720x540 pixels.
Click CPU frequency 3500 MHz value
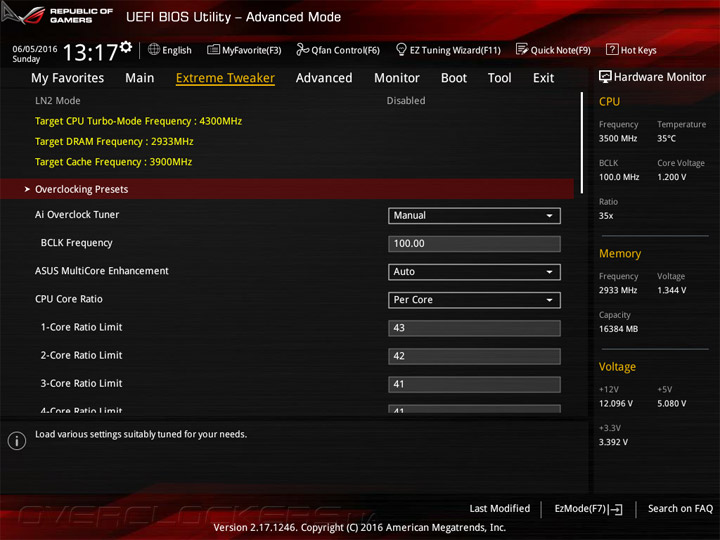(x=618, y=138)
